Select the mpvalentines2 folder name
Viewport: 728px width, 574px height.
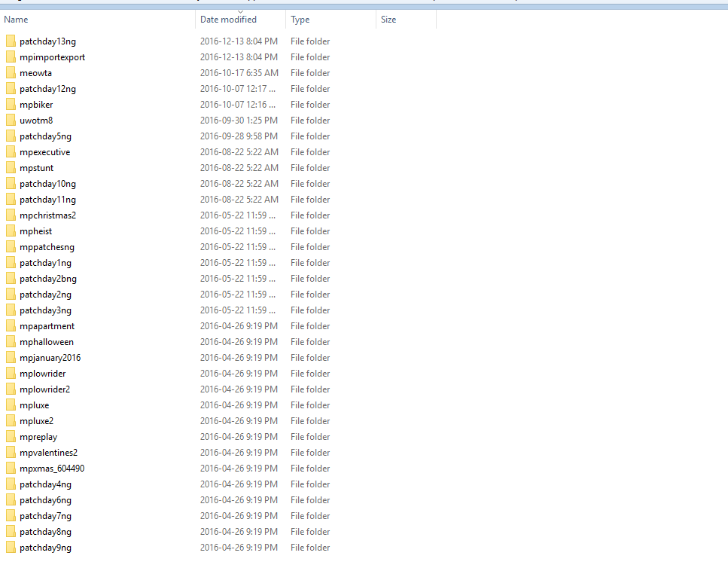click(x=48, y=452)
